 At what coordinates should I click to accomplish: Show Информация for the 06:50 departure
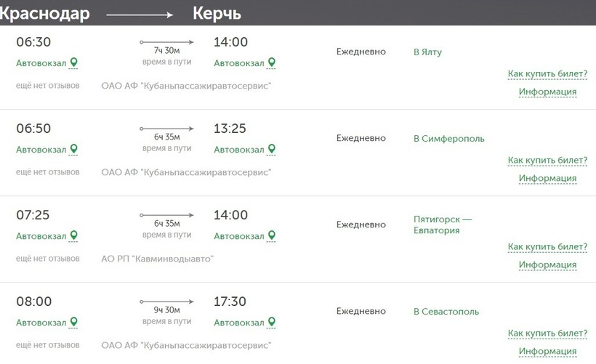click(x=547, y=178)
